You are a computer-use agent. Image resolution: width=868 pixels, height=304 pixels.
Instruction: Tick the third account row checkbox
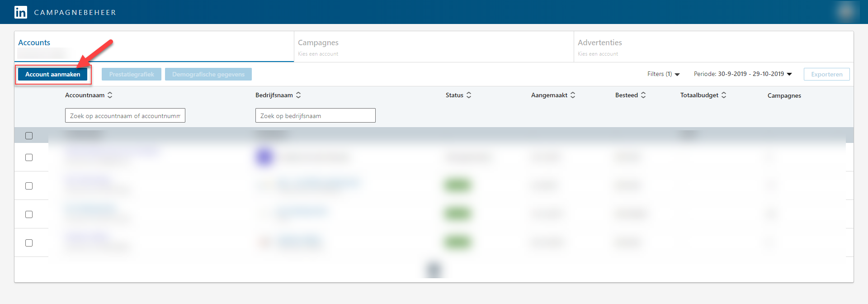(29, 214)
